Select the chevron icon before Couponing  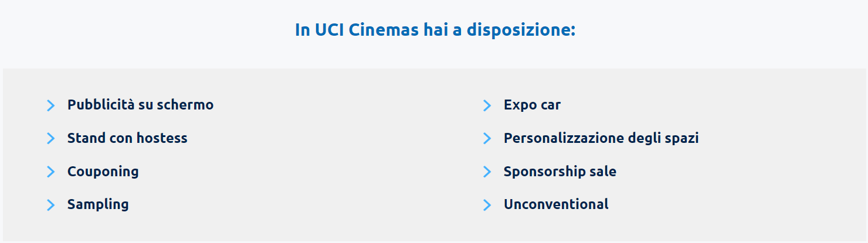(50, 172)
